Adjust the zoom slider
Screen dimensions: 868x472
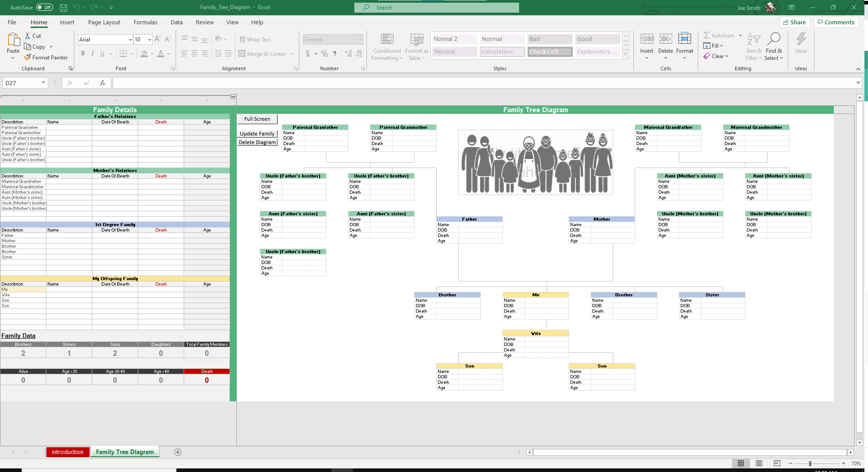click(810, 463)
